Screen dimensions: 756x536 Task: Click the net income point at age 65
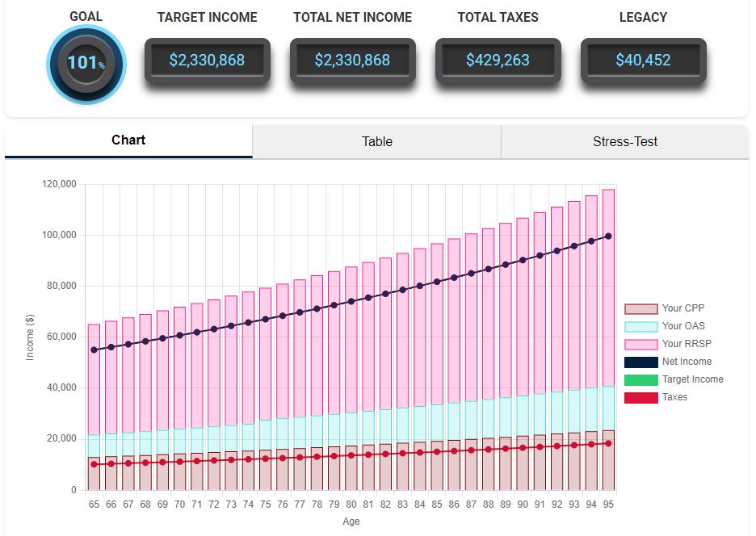pos(94,350)
